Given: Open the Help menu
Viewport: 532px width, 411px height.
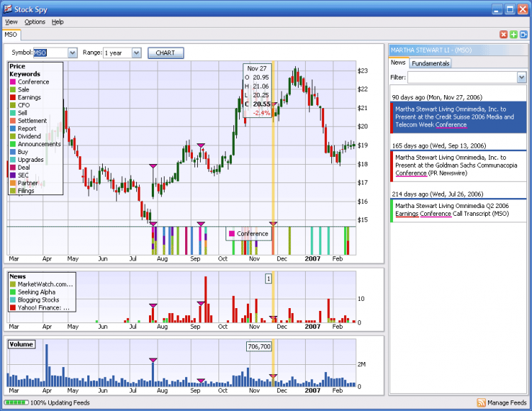Looking at the screenshot, I should tap(57, 22).
